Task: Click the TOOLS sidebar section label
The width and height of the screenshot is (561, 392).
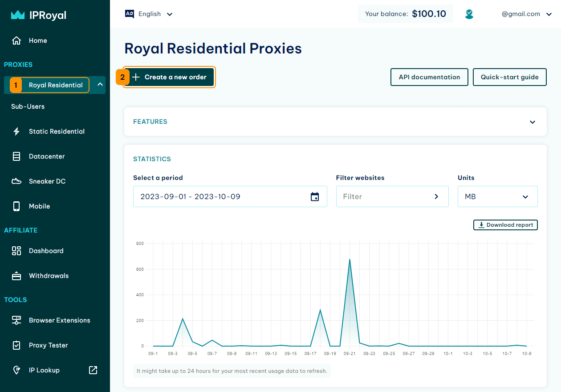Action: pos(16,300)
